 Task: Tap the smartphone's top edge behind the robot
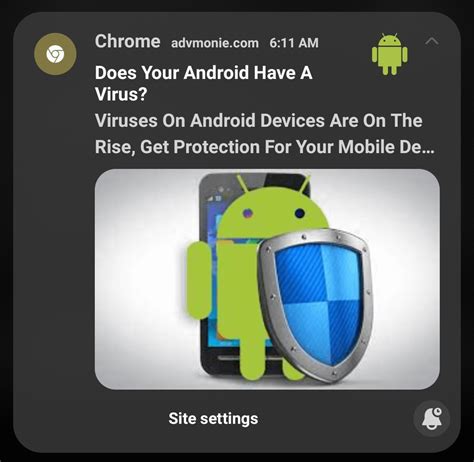(x=254, y=178)
